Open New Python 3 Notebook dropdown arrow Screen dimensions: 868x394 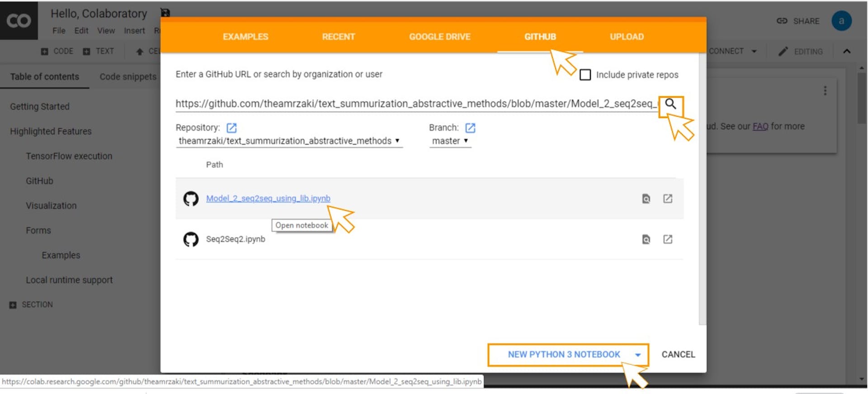(x=637, y=355)
